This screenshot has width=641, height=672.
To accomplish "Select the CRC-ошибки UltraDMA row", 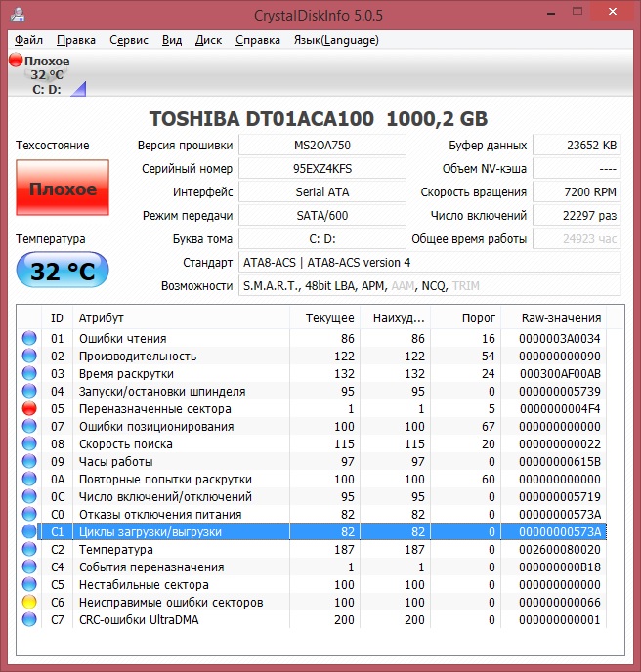I will 312,619.
